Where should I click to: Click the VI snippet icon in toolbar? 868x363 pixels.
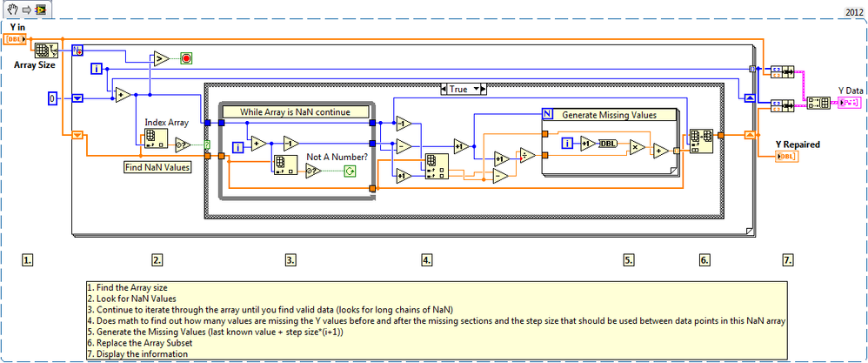[40, 10]
